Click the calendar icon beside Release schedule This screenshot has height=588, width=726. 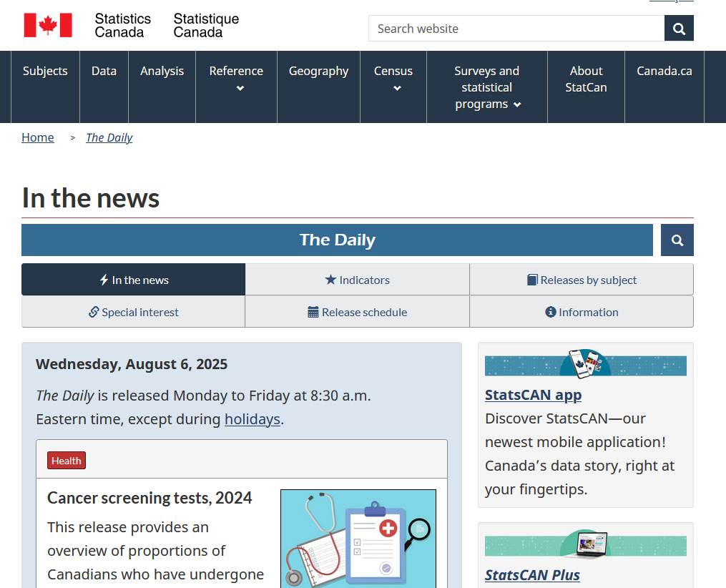(313, 312)
